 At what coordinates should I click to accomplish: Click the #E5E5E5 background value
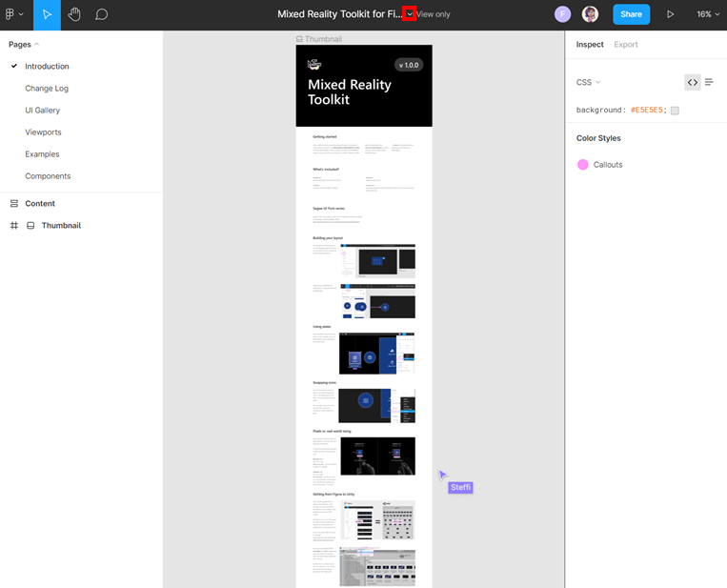click(649, 110)
